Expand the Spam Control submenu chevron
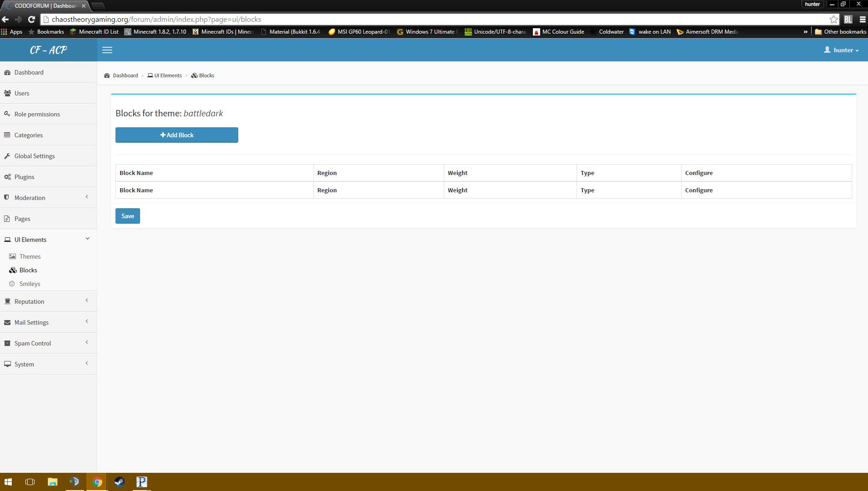 (87, 342)
